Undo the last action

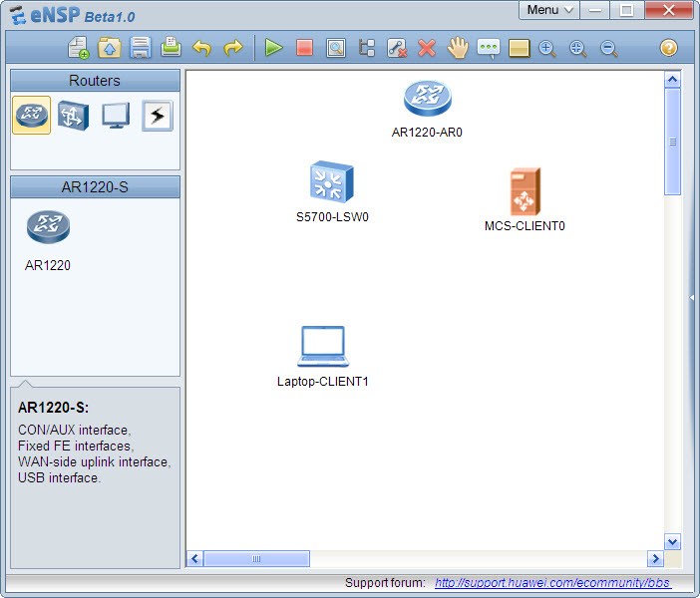202,48
